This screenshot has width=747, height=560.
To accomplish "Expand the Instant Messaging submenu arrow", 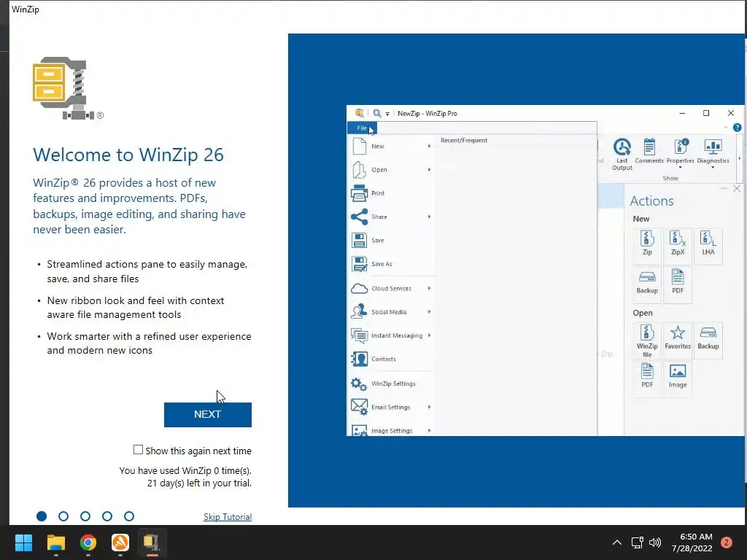I will click(x=429, y=335).
